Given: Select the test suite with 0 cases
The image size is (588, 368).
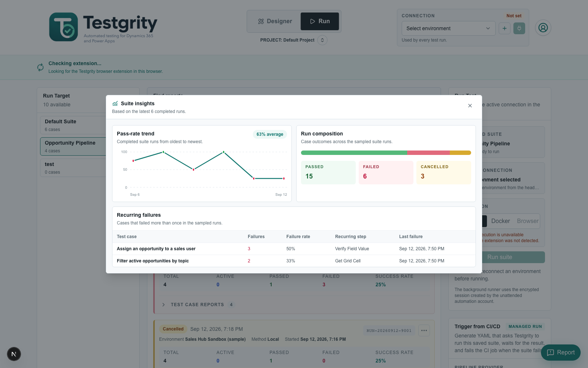Looking at the screenshot, I should tap(73, 168).
